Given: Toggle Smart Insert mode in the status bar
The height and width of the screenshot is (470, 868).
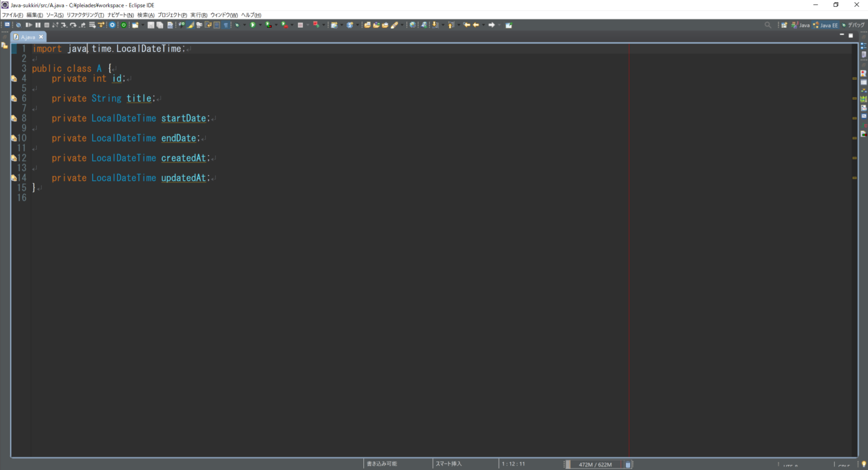Looking at the screenshot, I should 448,463.
